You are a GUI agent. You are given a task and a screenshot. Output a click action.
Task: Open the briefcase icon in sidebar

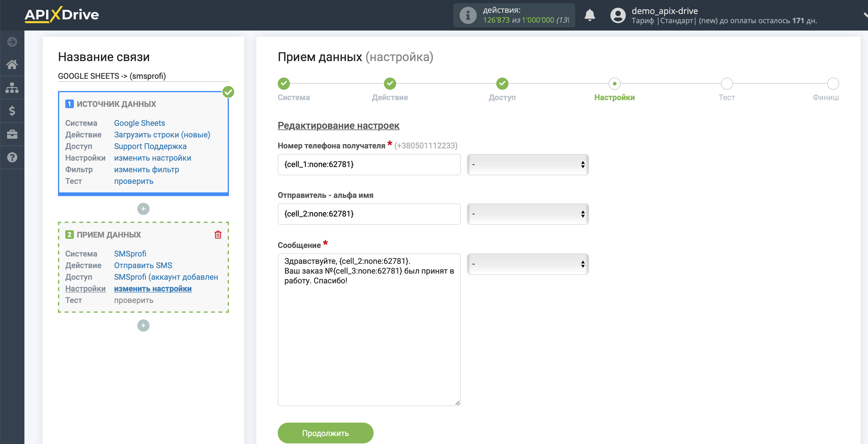coord(12,134)
